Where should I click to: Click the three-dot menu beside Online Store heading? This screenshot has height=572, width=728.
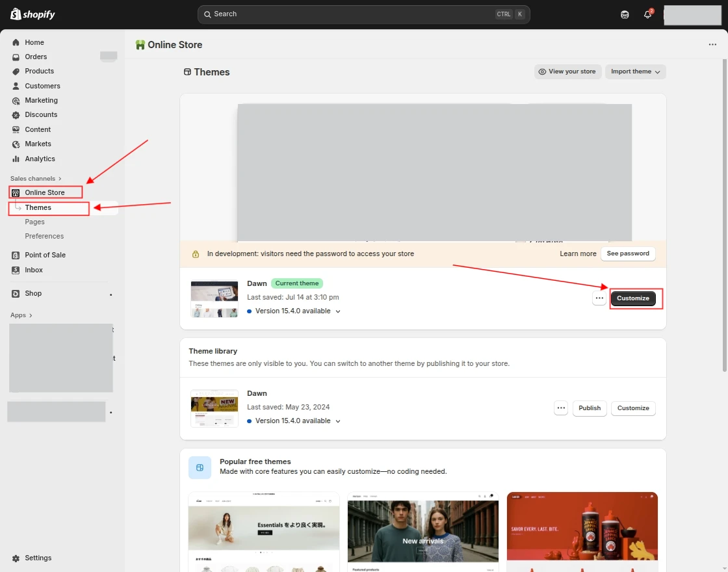(712, 45)
